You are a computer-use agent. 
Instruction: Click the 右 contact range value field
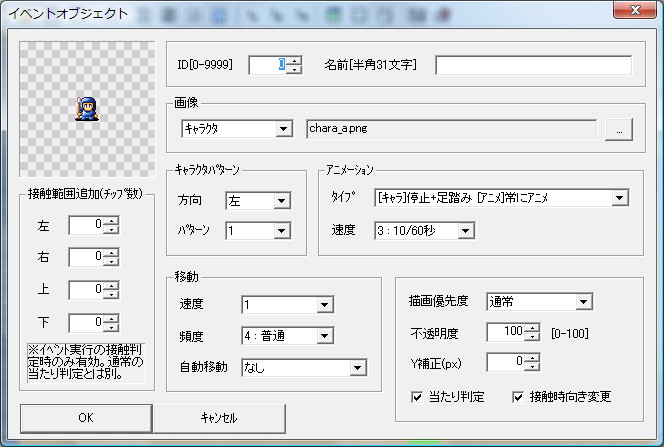point(86,257)
